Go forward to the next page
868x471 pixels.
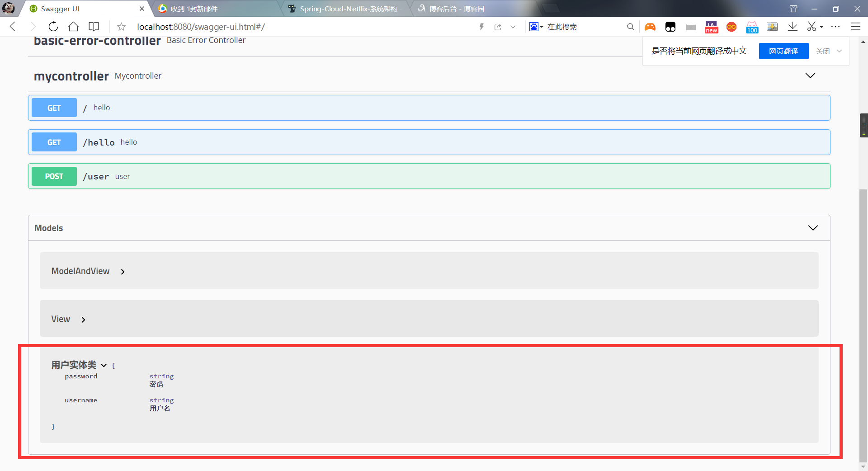[33, 27]
